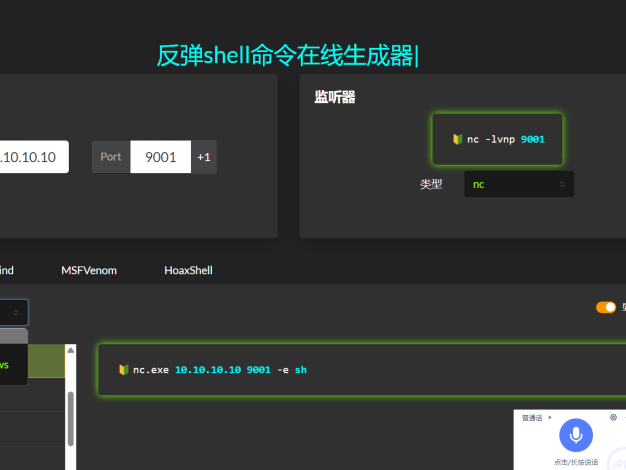Select the highlighted green list item
626x470 pixels.
click(46, 361)
